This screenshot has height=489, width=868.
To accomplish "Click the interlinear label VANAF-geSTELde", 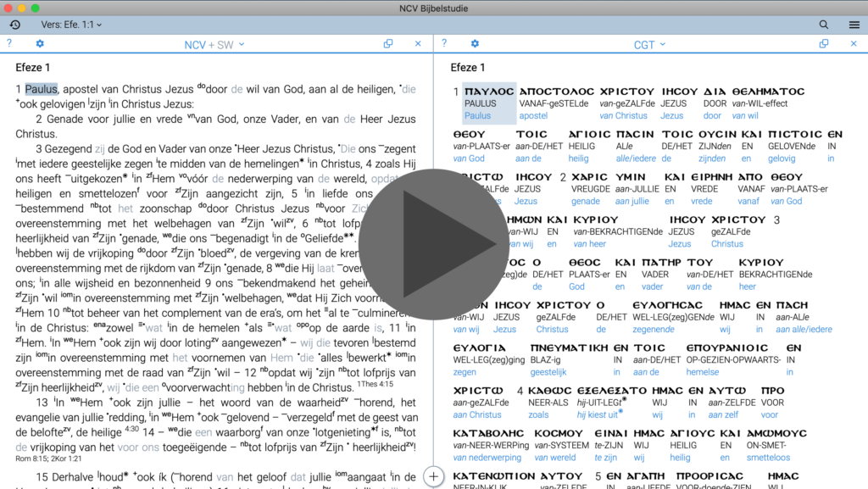I will pos(554,103).
